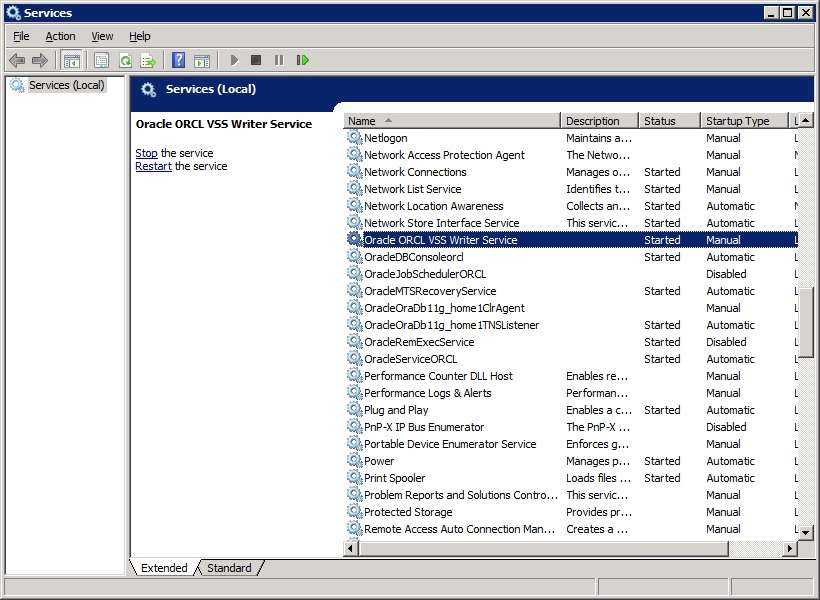Sort by the Name column header
This screenshot has width=820, height=600.
(452, 121)
